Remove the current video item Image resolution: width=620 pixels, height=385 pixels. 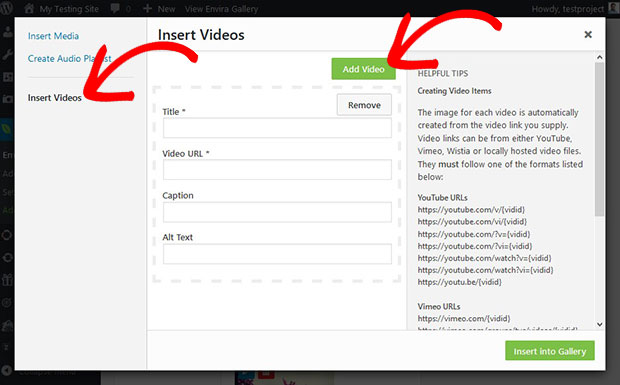[364, 105]
